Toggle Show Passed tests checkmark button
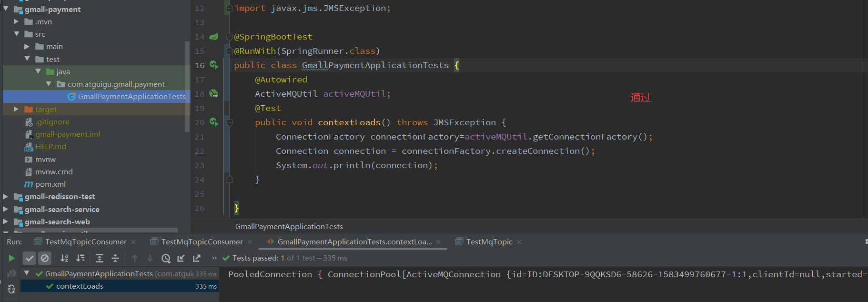Image resolution: width=868 pixels, height=302 pixels. (x=30, y=258)
